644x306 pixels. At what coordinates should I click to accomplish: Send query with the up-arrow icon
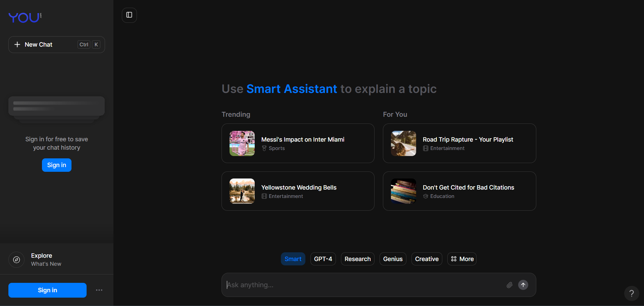523,285
